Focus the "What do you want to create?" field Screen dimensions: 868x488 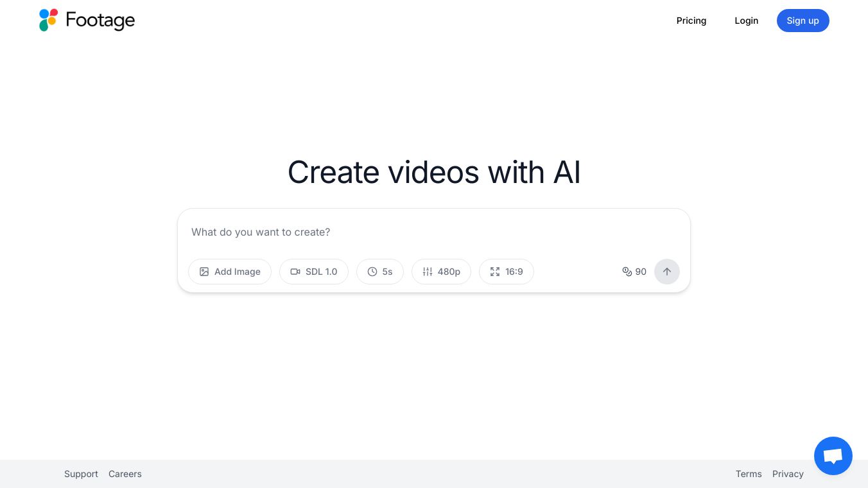click(434, 232)
